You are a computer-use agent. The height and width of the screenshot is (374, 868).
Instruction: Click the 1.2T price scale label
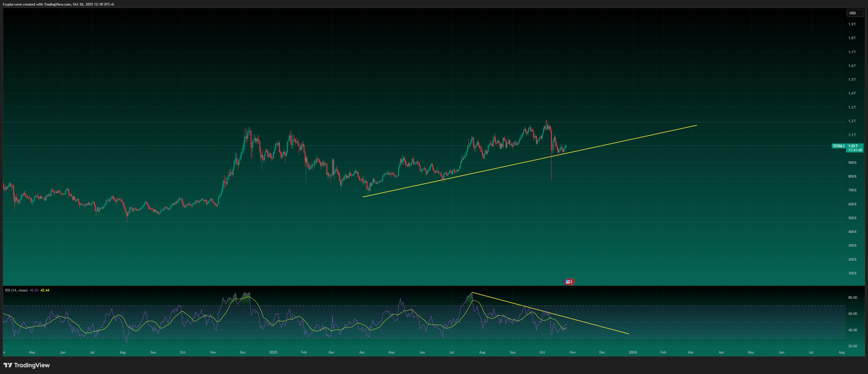click(x=852, y=121)
